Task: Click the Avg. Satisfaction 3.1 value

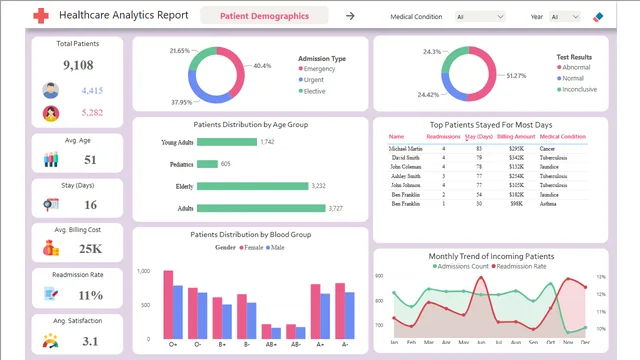Action: pyautogui.click(x=90, y=341)
